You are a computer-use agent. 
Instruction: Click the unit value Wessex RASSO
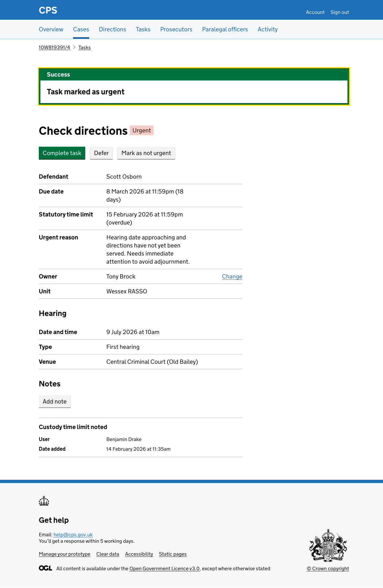pyautogui.click(x=127, y=291)
